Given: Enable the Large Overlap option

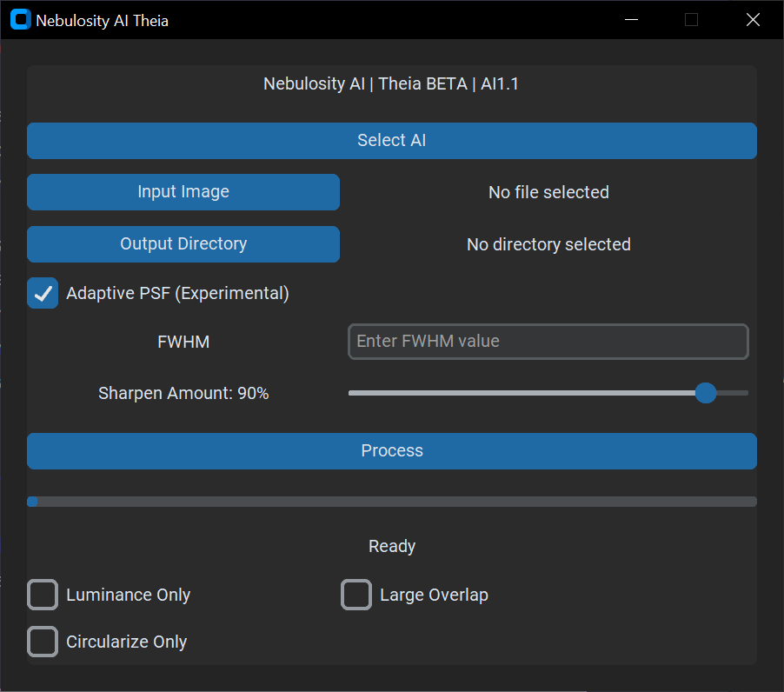Looking at the screenshot, I should click(355, 595).
